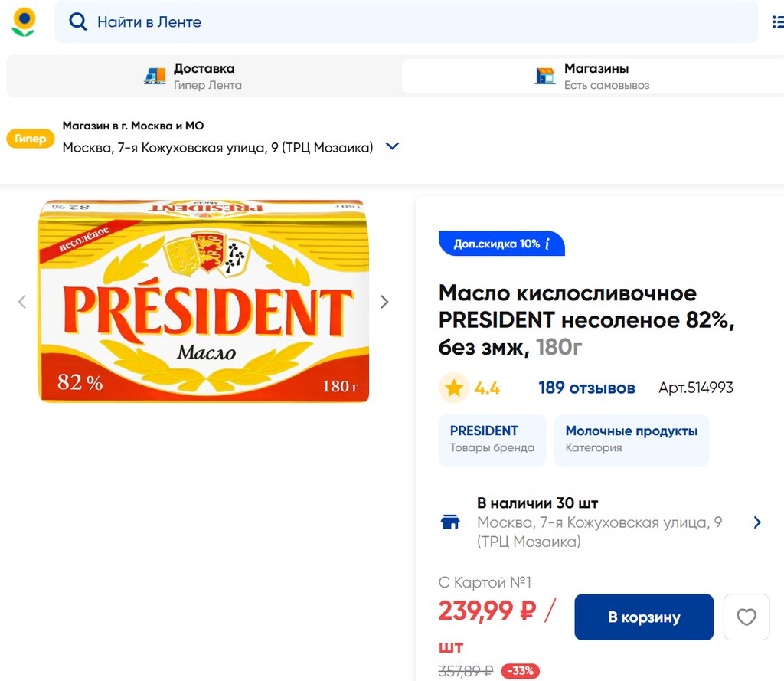Open store availability details arrow
The image size is (784, 681).
coord(757,522)
